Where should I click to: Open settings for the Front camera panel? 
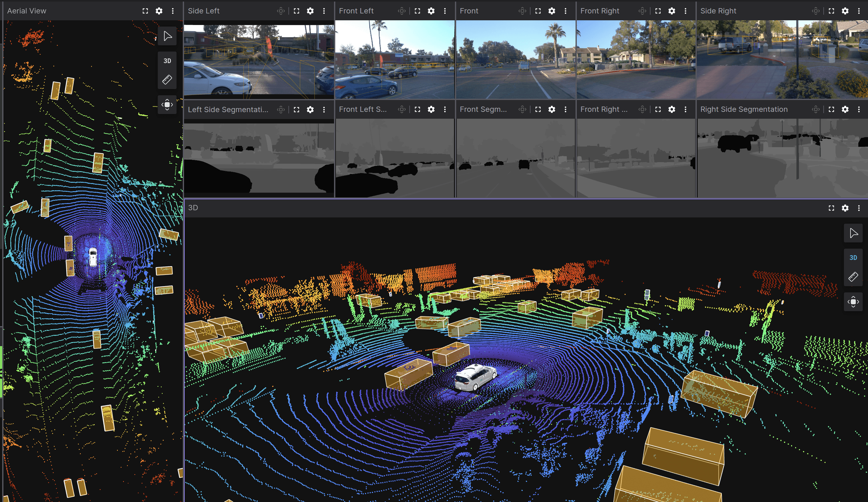click(x=551, y=11)
